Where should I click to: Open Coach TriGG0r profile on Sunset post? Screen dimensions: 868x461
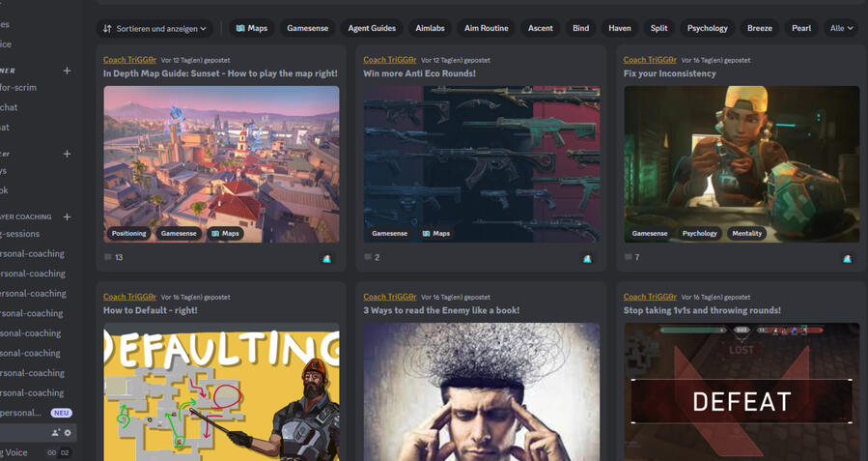129,60
